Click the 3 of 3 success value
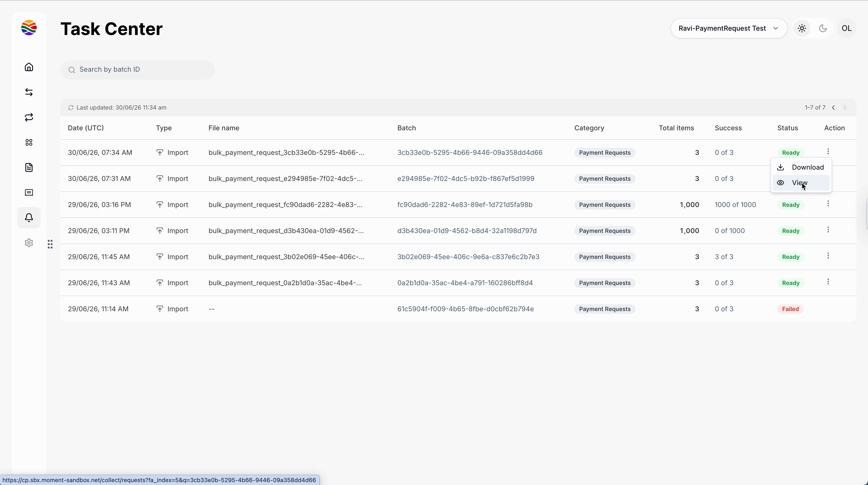Screen dimensions: 868x485 (x=724, y=257)
